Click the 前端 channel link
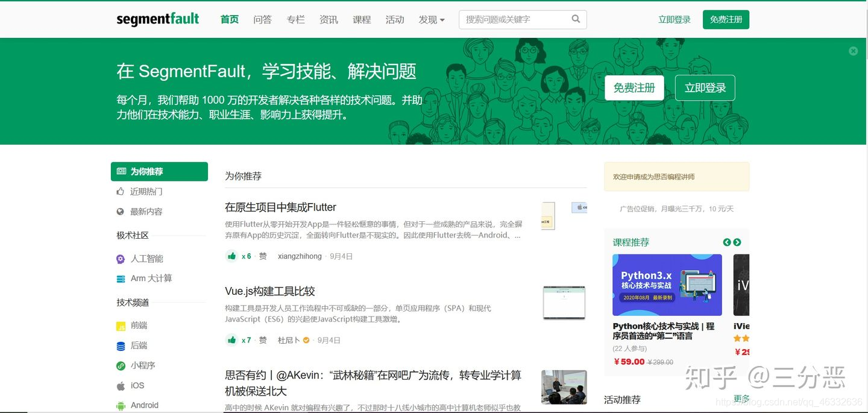This screenshot has height=413, width=868. click(x=139, y=326)
